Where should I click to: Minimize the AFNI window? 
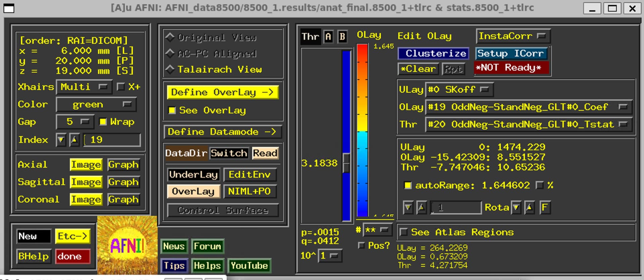pyautogui.click(x=592, y=8)
